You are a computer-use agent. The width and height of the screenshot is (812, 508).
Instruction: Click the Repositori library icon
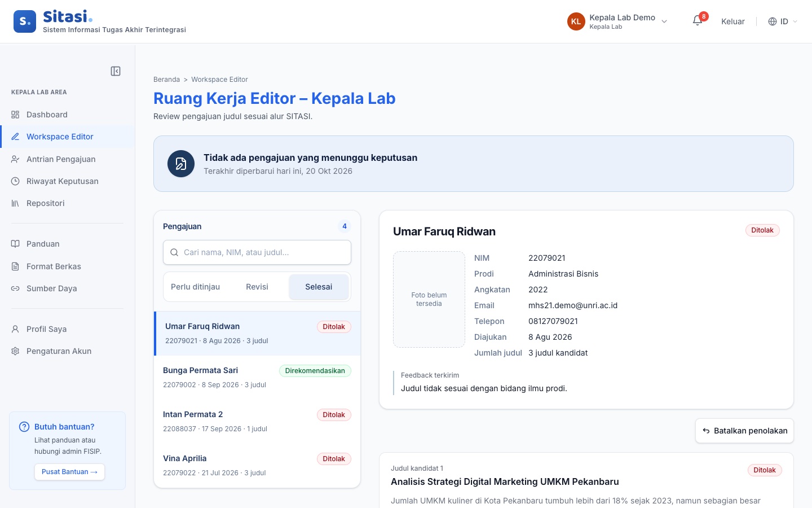click(x=15, y=203)
